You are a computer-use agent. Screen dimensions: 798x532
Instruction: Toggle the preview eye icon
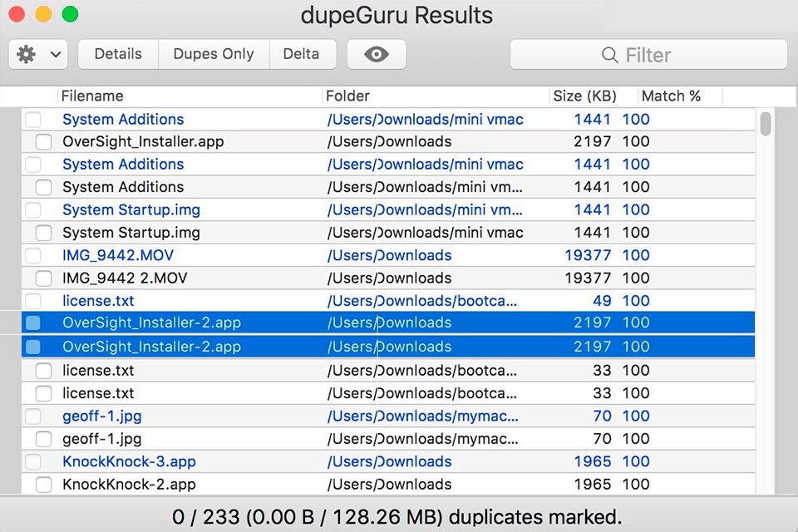[x=376, y=53]
